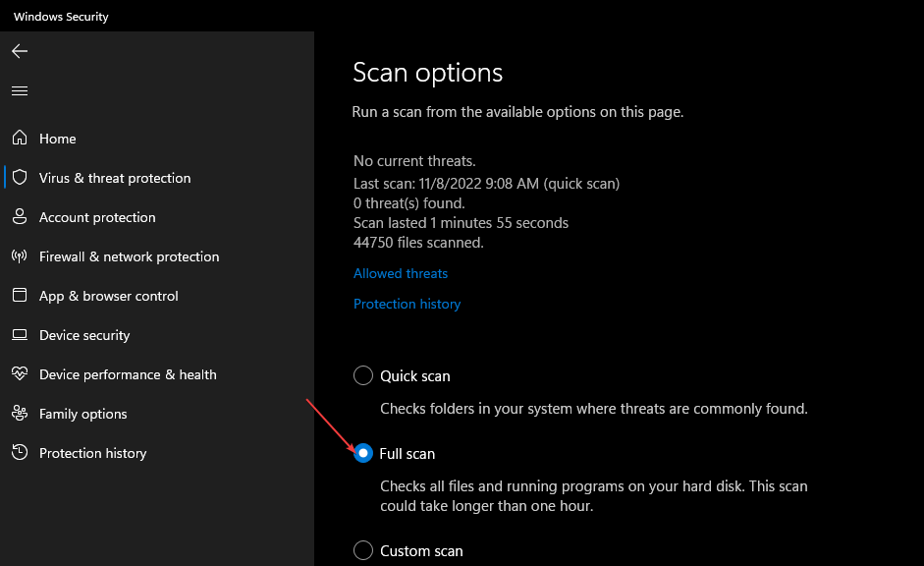Open the Protection history link under scan results
Viewport: 924px width, 566px height.
click(x=408, y=305)
